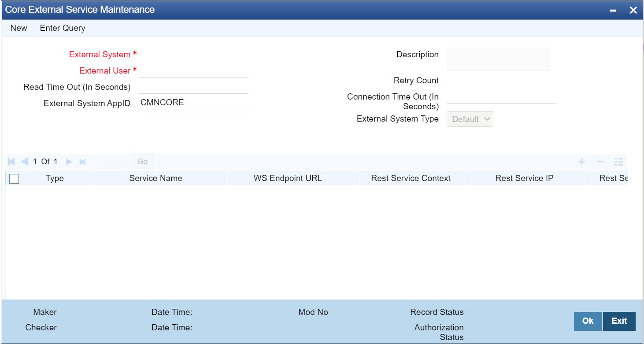Screen dimensions: 644x344
Task: Toggle the select-all rows checkbox
Action: pyautogui.click(x=13, y=178)
